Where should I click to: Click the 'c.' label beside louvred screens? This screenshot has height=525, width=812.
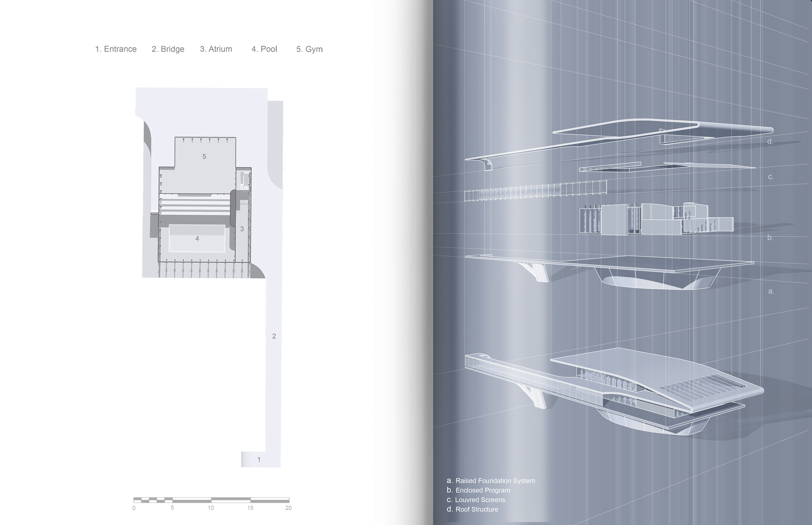[771, 177]
